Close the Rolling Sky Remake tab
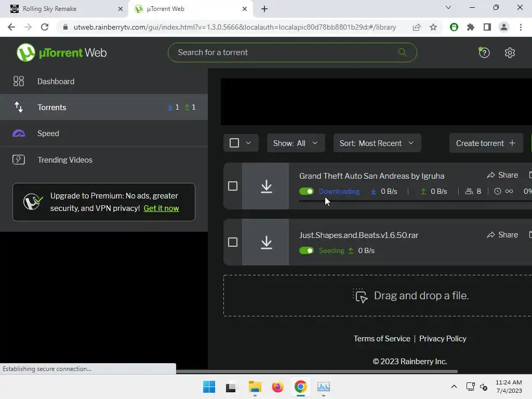Viewport: 532px width, 399px height. coord(120,9)
